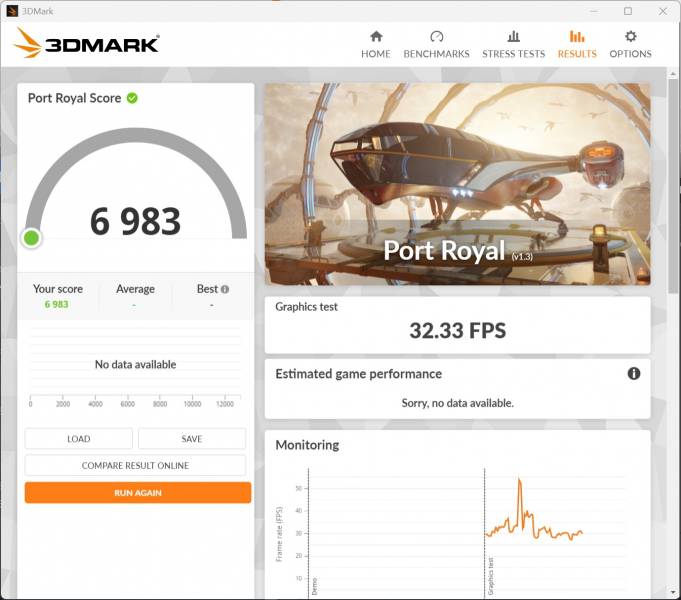
Task: Click the Graphics test label
Action: point(306,307)
